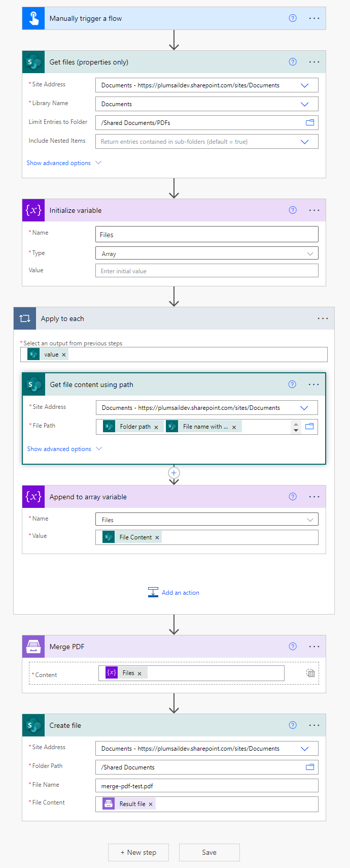350x868 pixels.
Task: Insert step using plus circle connector
Action: pos(174,473)
